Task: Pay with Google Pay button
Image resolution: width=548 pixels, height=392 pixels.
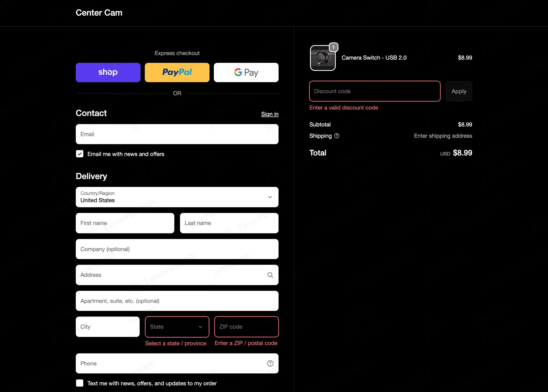Action: (x=246, y=72)
